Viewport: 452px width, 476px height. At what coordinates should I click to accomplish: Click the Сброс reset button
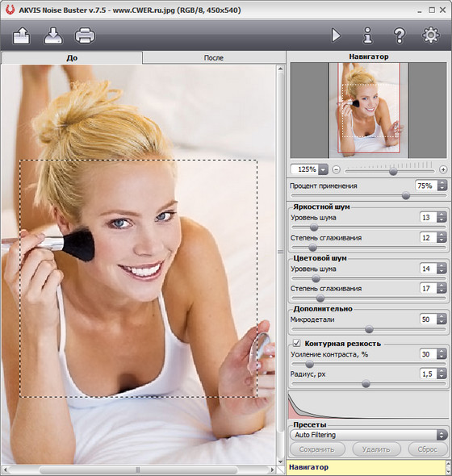pyautogui.click(x=428, y=449)
